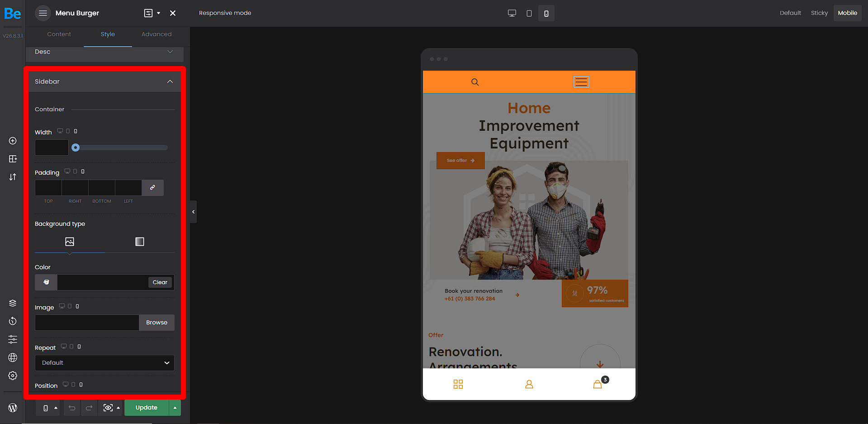Open the Update options arrow
868x424 pixels.
tap(175, 408)
